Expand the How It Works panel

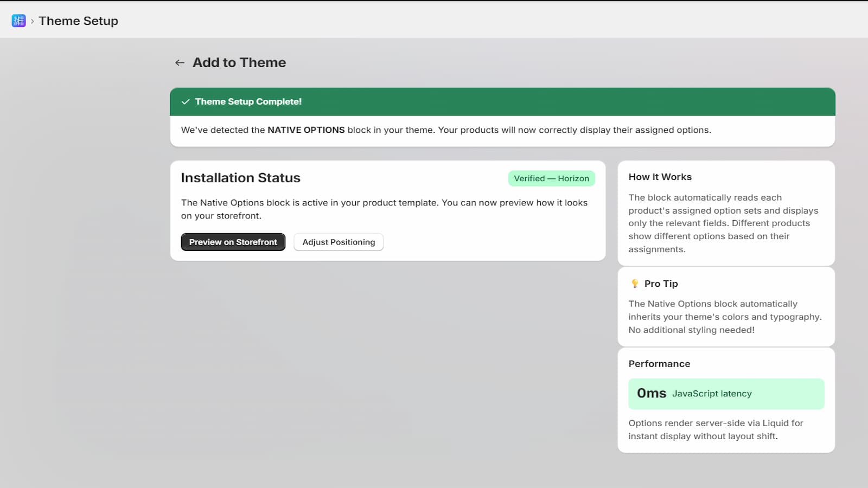(660, 177)
